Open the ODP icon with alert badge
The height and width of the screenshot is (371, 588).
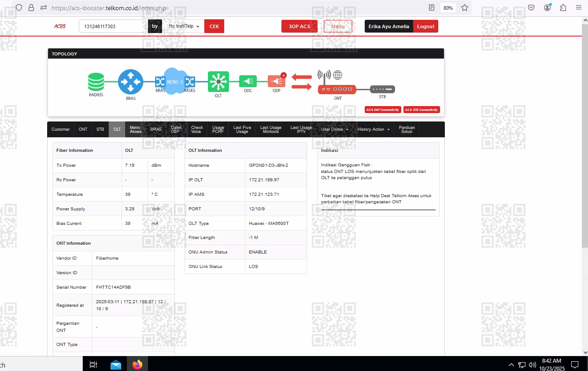point(277,81)
